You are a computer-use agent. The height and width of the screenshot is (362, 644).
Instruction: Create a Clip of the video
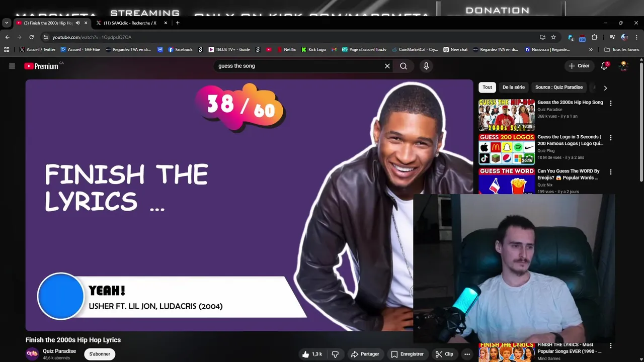point(444,354)
